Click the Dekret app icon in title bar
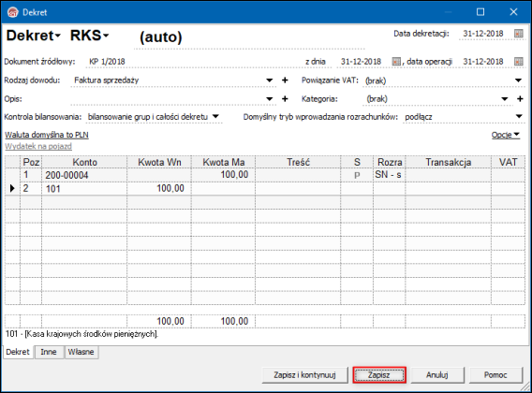This screenshot has width=532, height=393. [13, 12]
